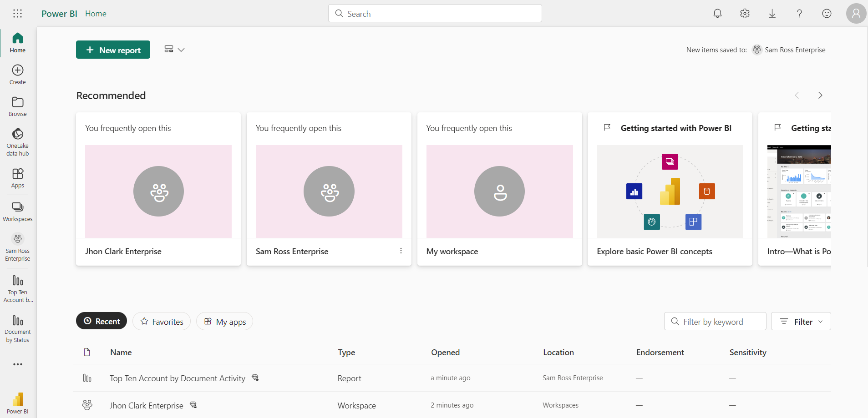Screen dimensions: 868x418
Task: Switch to the Favorites tab
Action: [x=162, y=322]
